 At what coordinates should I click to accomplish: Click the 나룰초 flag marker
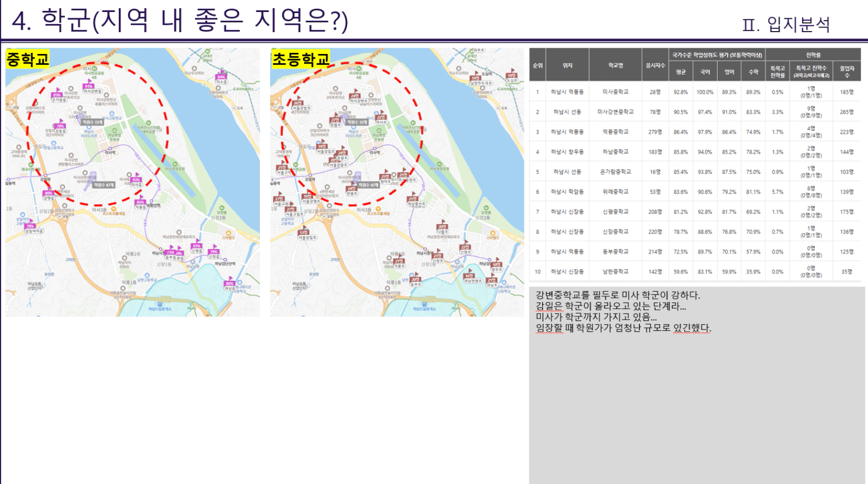442,227
